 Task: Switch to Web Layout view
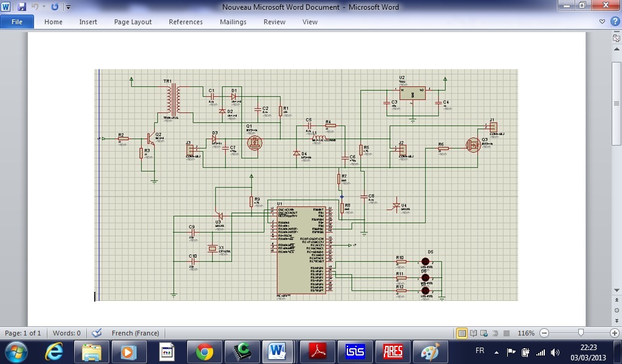tap(484, 333)
